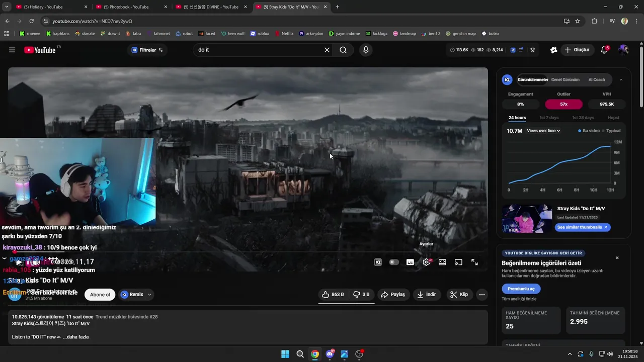
Task: Select the 'Hepsi' range tab
Action: (x=613, y=118)
